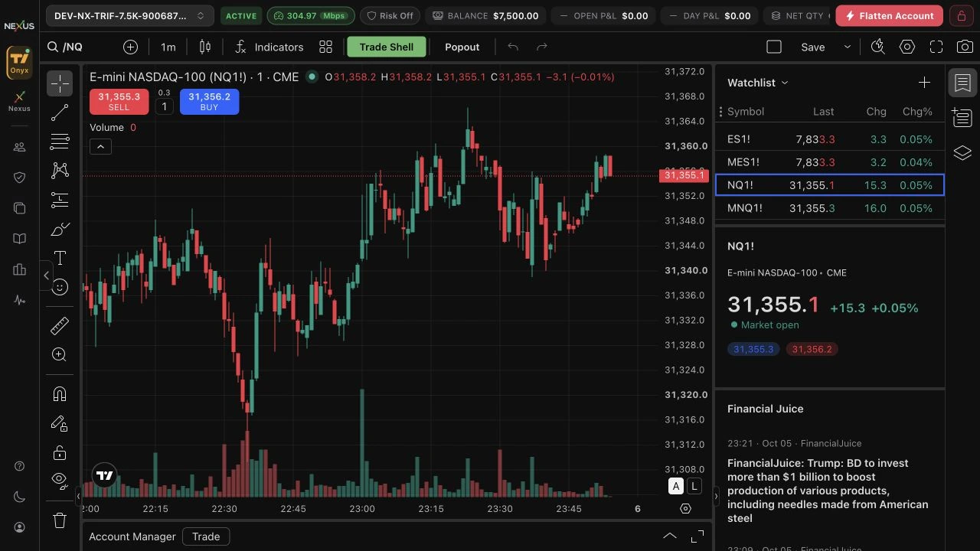Click the Trade Shell button

tap(387, 47)
